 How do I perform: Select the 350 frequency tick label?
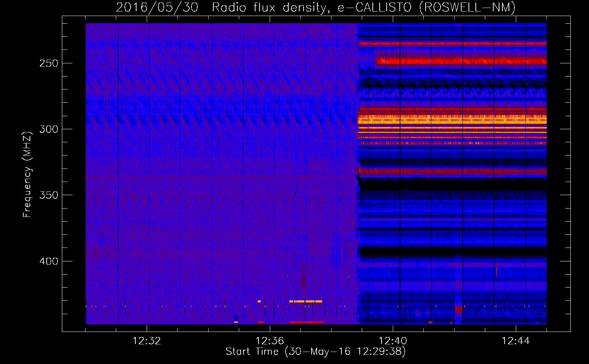point(49,195)
